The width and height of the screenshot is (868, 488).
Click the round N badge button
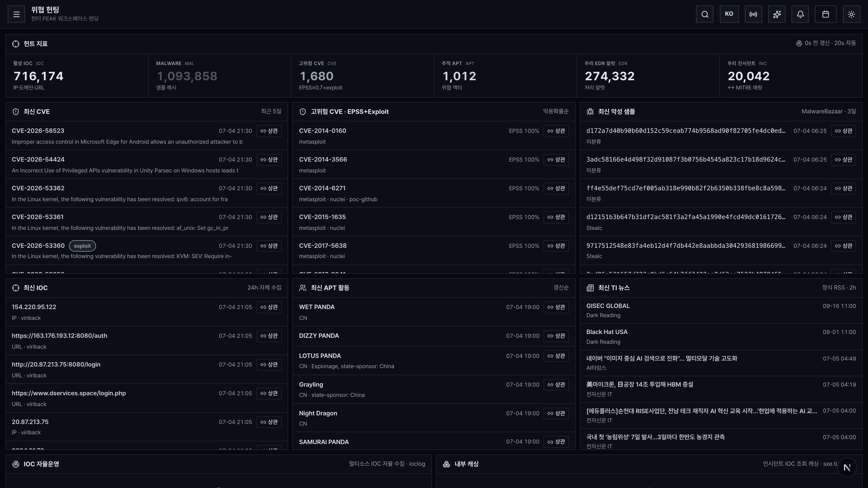pos(847,467)
